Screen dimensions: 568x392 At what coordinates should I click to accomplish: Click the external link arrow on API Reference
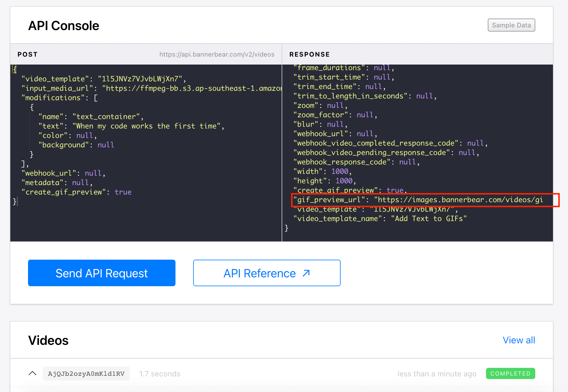click(x=306, y=273)
